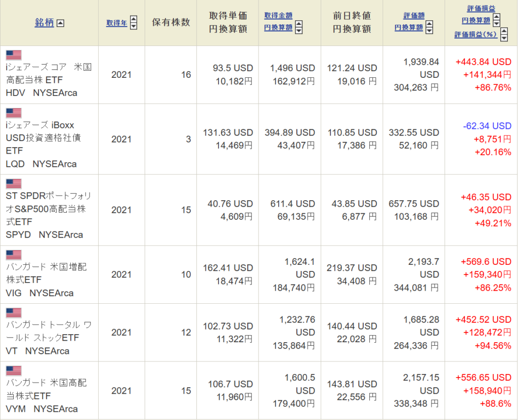Click the 銘柄 column header link
Screen dimensions: 518x420
(44, 23)
